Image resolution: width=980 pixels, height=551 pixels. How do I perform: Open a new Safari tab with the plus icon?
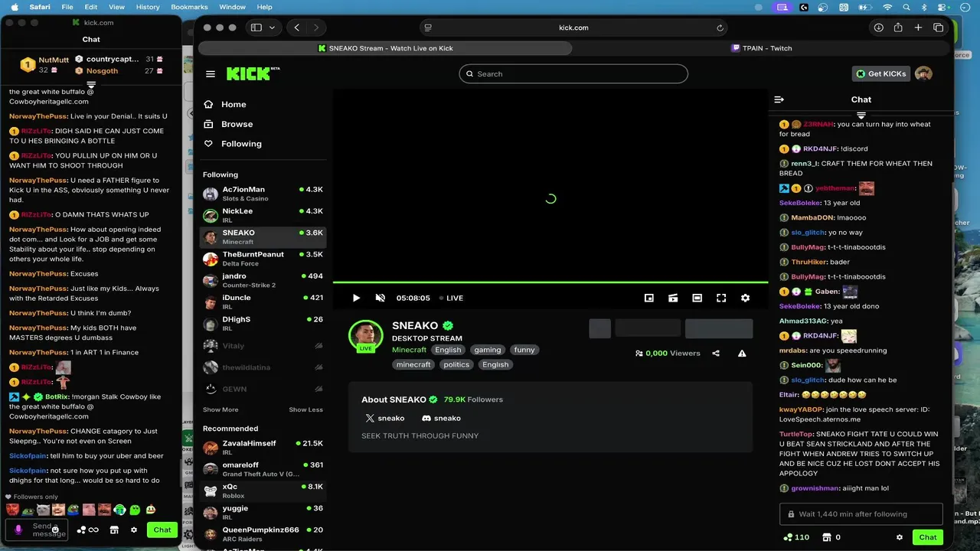[918, 28]
